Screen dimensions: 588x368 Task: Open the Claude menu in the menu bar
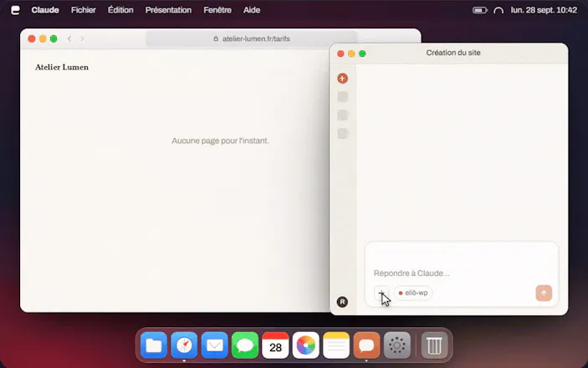pyautogui.click(x=45, y=10)
